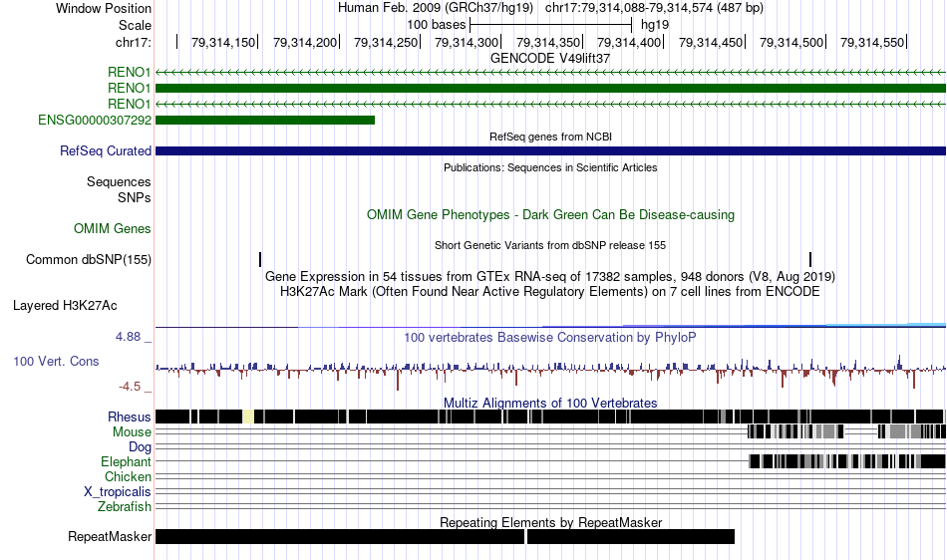The width and height of the screenshot is (947, 560).
Task: Select the right dbSNP variant marker
Action: (x=810, y=259)
